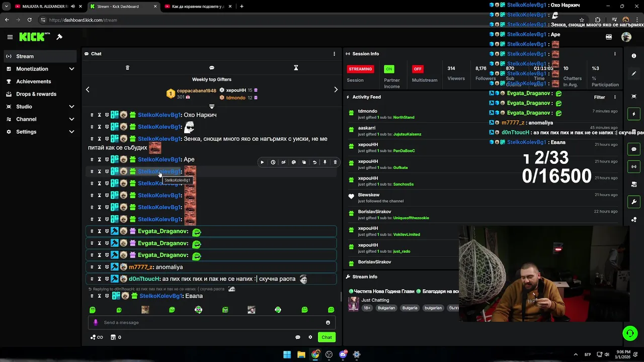Switch to the MALKATA ft. ALEXANDER browser tab

[44, 7]
